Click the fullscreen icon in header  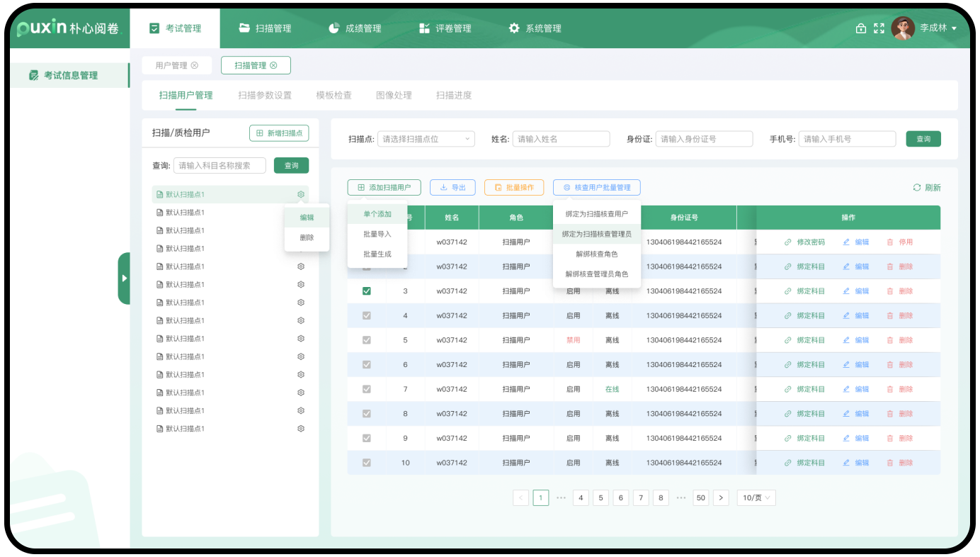[879, 28]
